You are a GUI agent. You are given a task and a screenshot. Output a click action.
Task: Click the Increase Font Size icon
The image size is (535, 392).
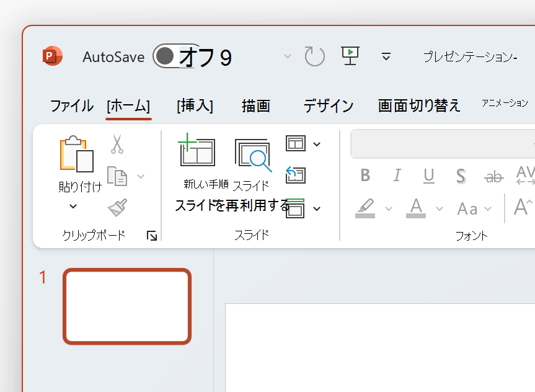coord(523,207)
